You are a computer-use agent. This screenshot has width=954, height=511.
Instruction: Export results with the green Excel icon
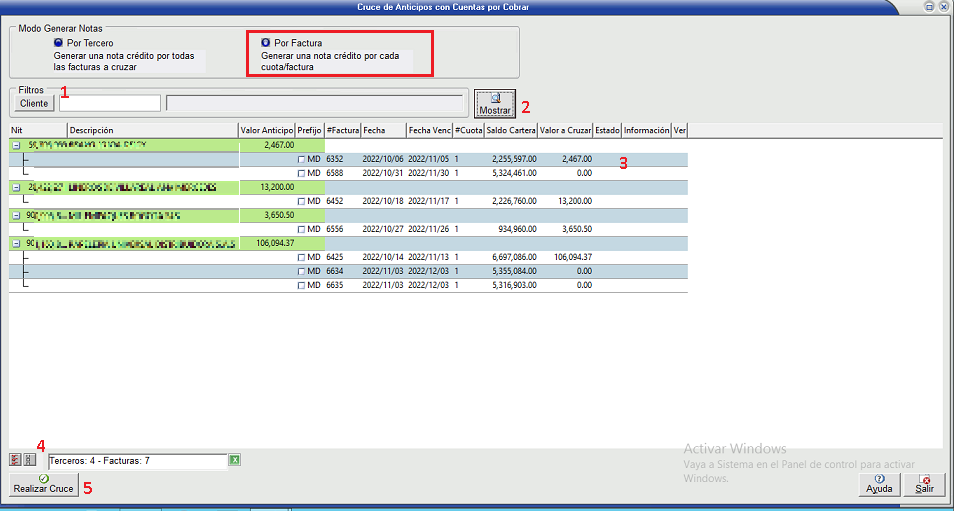tap(235, 460)
